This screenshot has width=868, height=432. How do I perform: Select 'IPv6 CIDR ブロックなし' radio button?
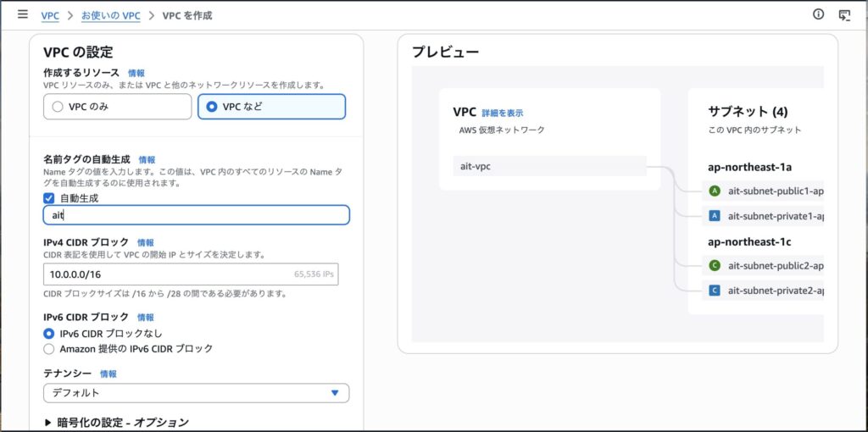coord(49,334)
